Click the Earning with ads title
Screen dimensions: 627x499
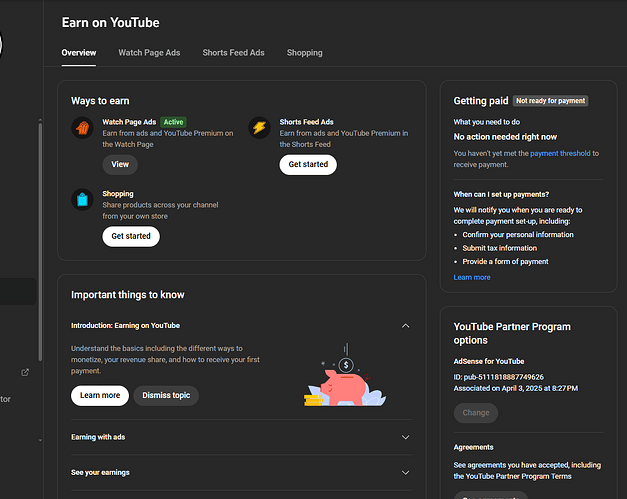coord(98,437)
